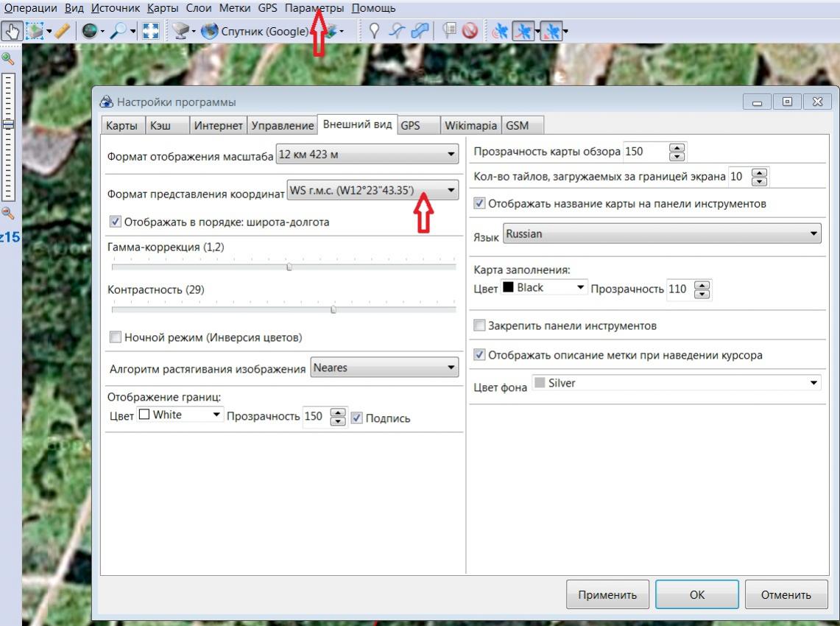Click the zoom in icon on left sidebar
The height and width of the screenshot is (626, 840).
point(9,59)
